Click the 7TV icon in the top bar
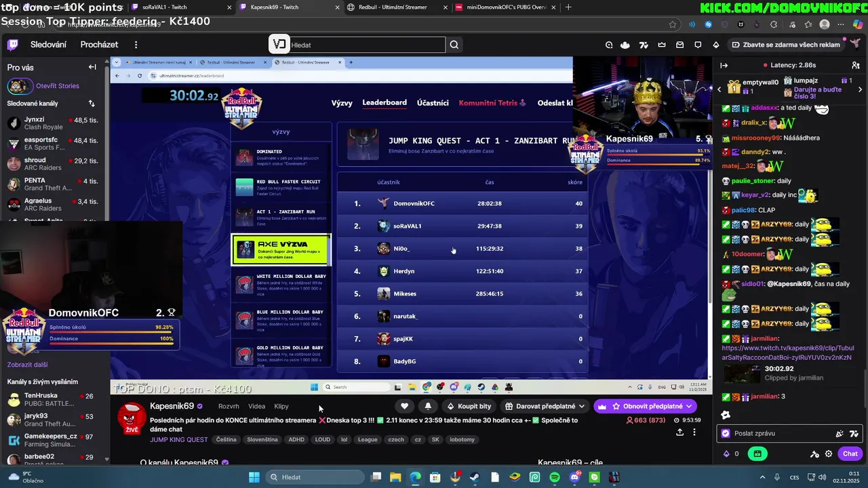This screenshot has height=488, width=868. tap(644, 45)
